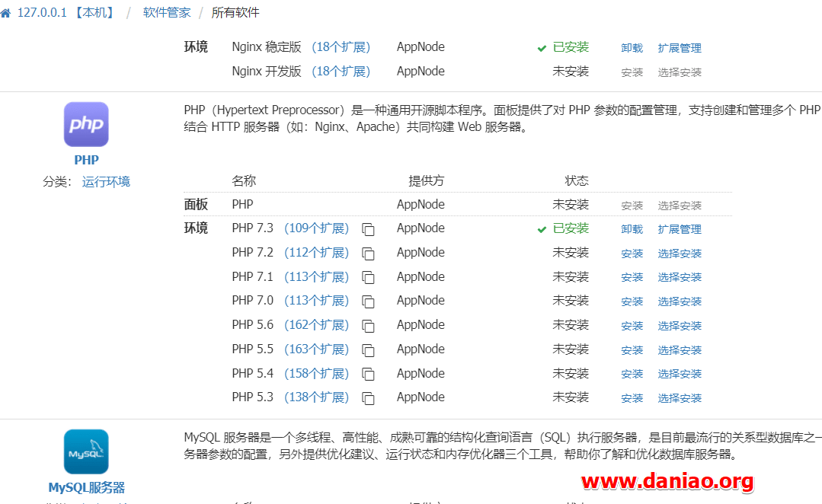Screen dimensions: 822x504
Task: Install PHP 7.1 via 安装
Action: [632, 277]
